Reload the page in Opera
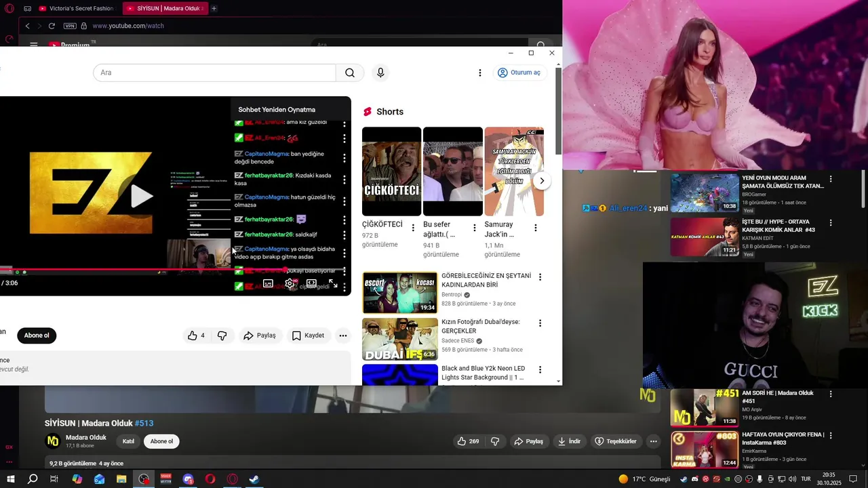The height and width of the screenshot is (488, 868). point(52,26)
